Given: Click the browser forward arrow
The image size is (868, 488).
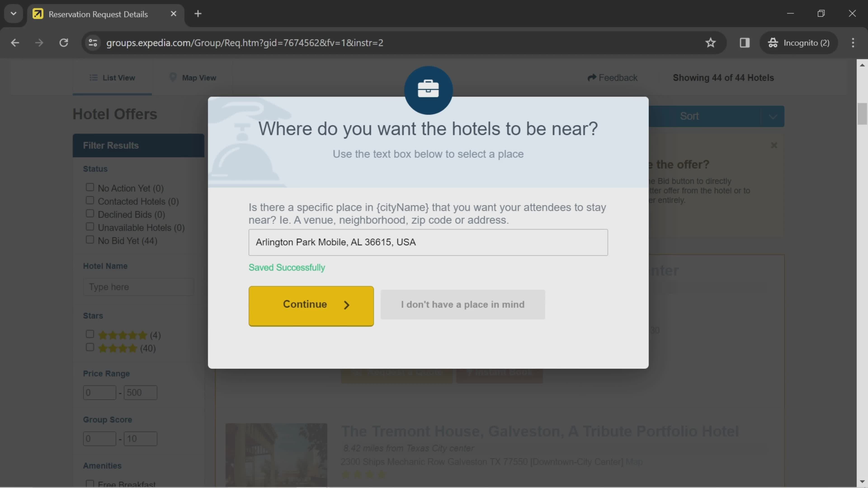Looking at the screenshot, I should pyautogui.click(x=39, y=43).
